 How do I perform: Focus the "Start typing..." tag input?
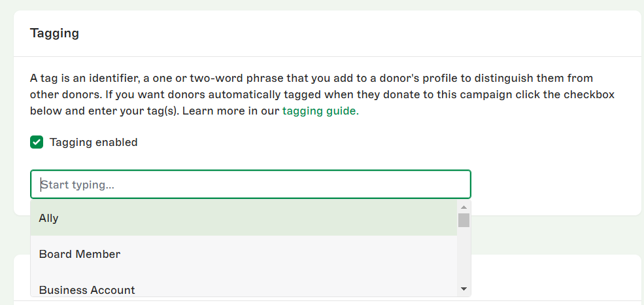pyautogui.click(x=250, y=185)
